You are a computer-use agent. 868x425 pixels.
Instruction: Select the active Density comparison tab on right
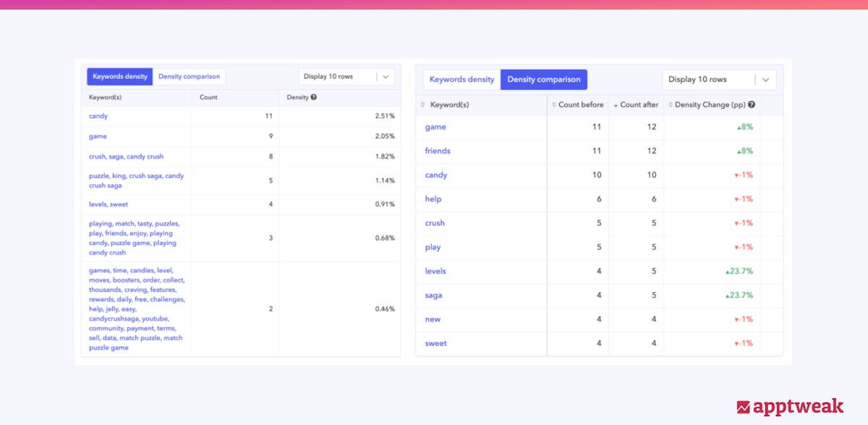(x=544, y=80)
